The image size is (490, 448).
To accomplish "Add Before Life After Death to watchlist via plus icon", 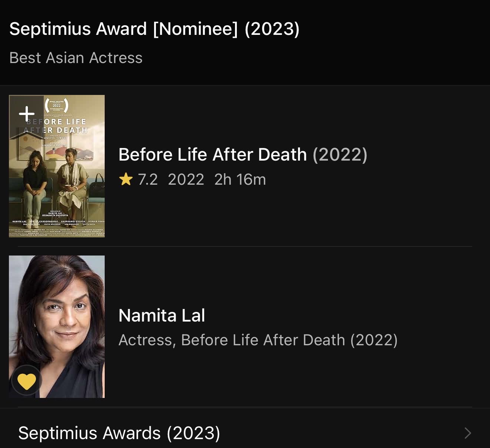I will [x=27, y=113].
